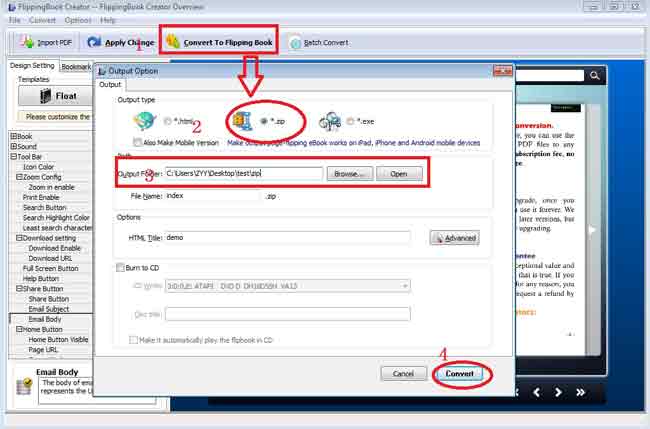Click the Convert button
650x429 pixels.
(x=459, y=374)
